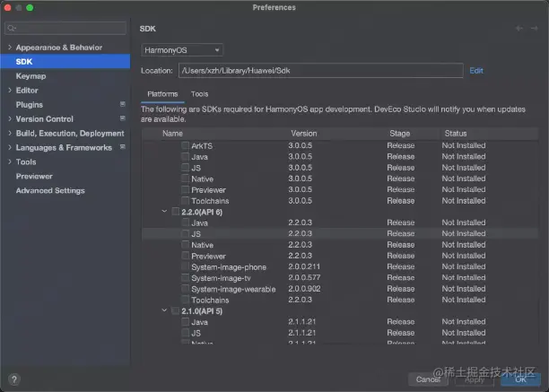549x392 pixels.
Task: Click the Cancel button
Action: (x=428, y=379)
